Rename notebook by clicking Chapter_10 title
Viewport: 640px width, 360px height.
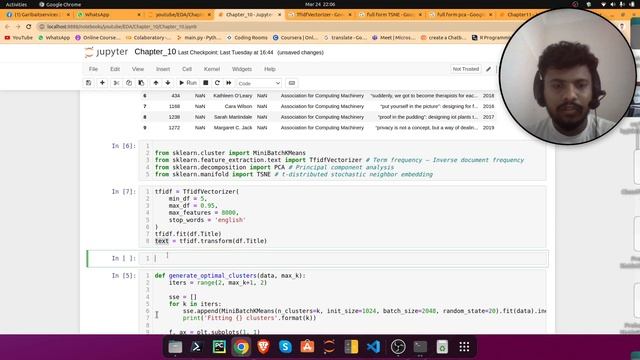(155, 52)
